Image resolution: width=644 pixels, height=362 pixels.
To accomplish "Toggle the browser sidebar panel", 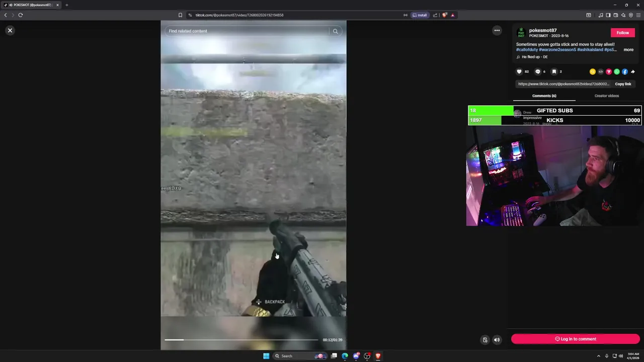I will 608,15.
